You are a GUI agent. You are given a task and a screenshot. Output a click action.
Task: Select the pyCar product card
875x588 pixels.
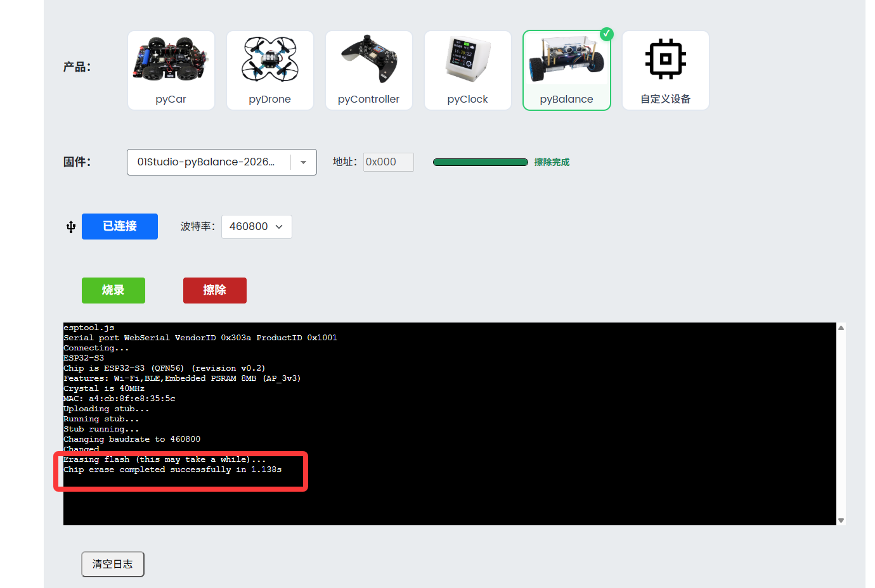171,70
